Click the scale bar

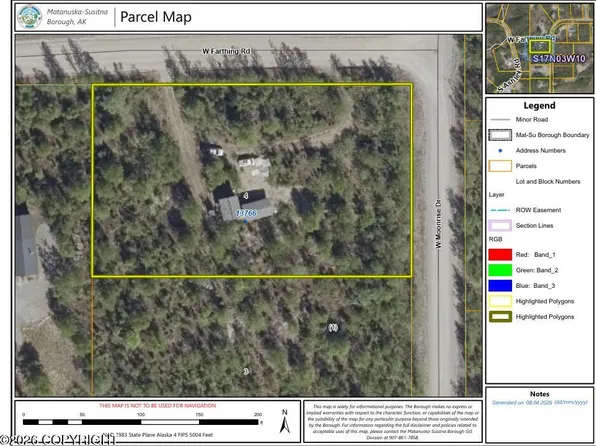[140, 422]
